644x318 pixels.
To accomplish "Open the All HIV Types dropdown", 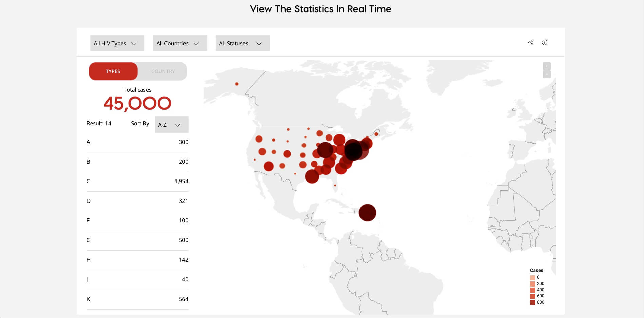I will tap(117, 43).
